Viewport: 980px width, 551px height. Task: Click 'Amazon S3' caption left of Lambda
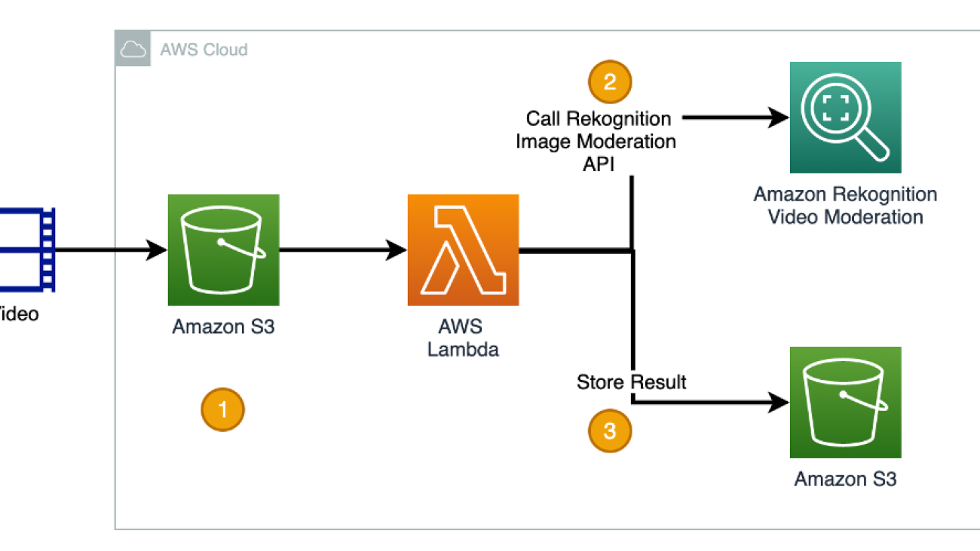point(223,327)
